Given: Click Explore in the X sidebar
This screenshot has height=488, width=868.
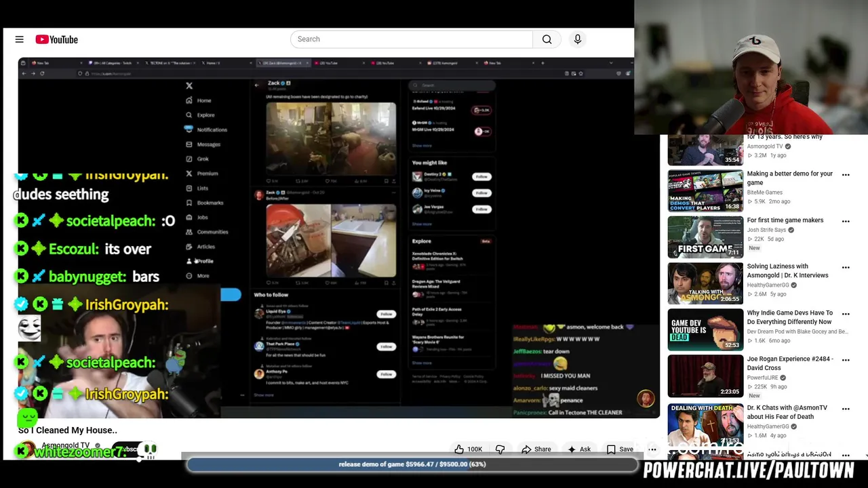Looking at the screenshot, I should click(x=200, y=115).
